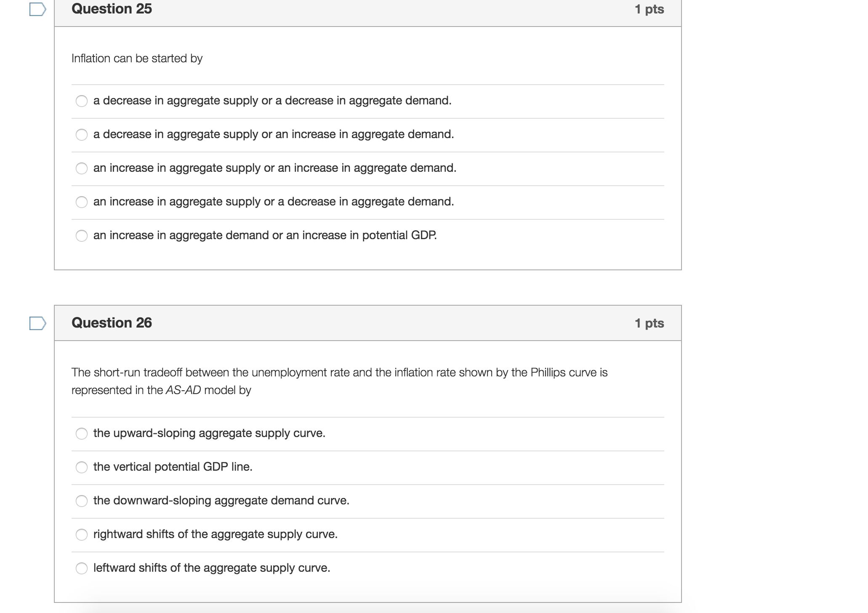Click the '1 pts' label on Question 26

coord(649,323)
